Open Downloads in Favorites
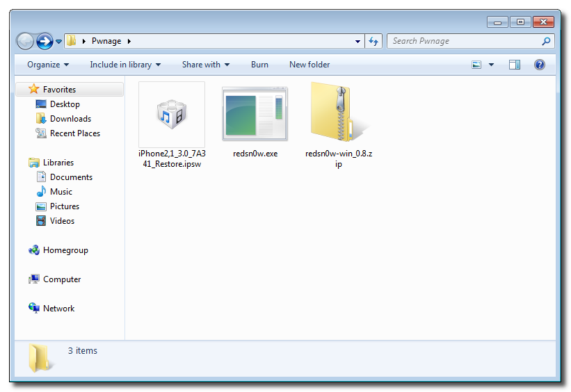This screenshot has height=392, width=571. (71, 119)
